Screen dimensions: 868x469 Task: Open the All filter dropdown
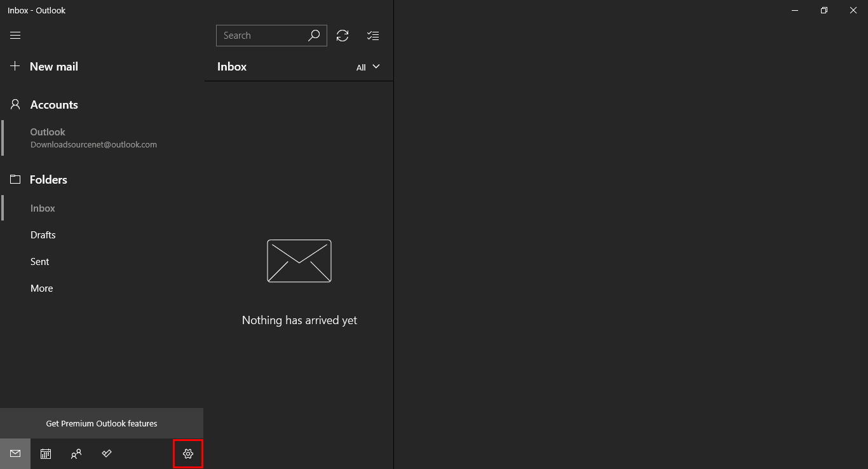click(x=368, y=67)
